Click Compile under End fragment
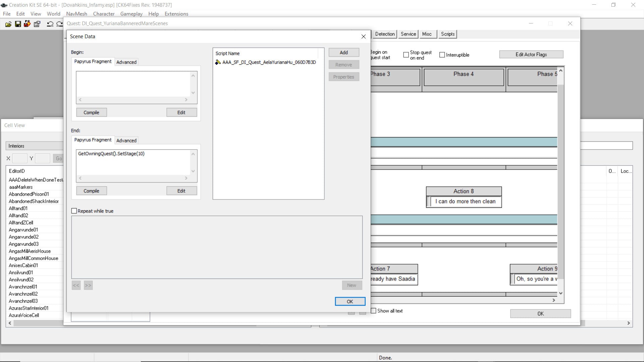 91,191
